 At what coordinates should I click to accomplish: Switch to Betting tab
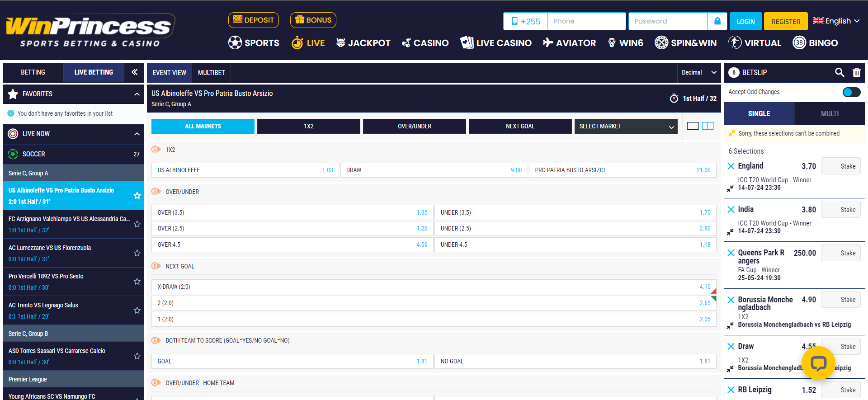pos(33,72)
